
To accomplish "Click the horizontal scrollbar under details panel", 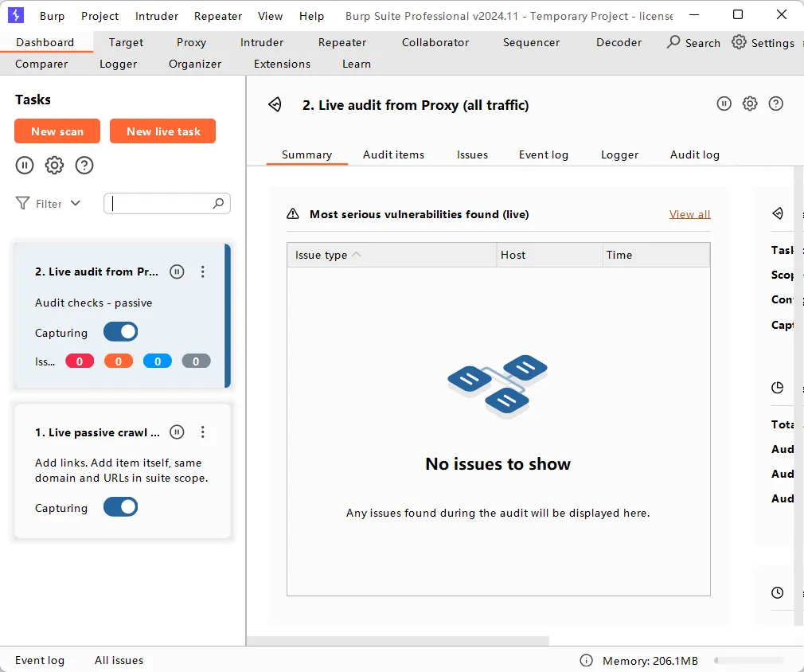I will pos(398,641).
